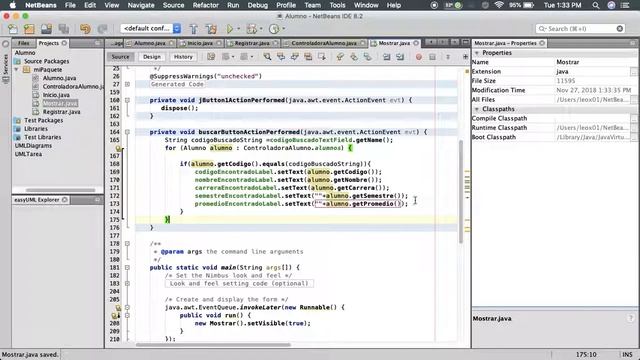Expand the Generated Code fold on line 27
The image size is (640, 360).
pos(127,84)
